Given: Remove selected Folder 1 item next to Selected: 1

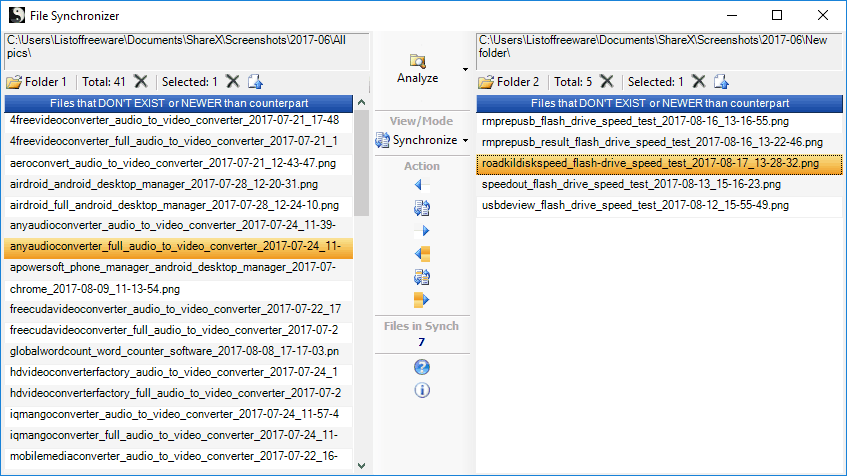Looking at the screenshot, I should point(233,82).
